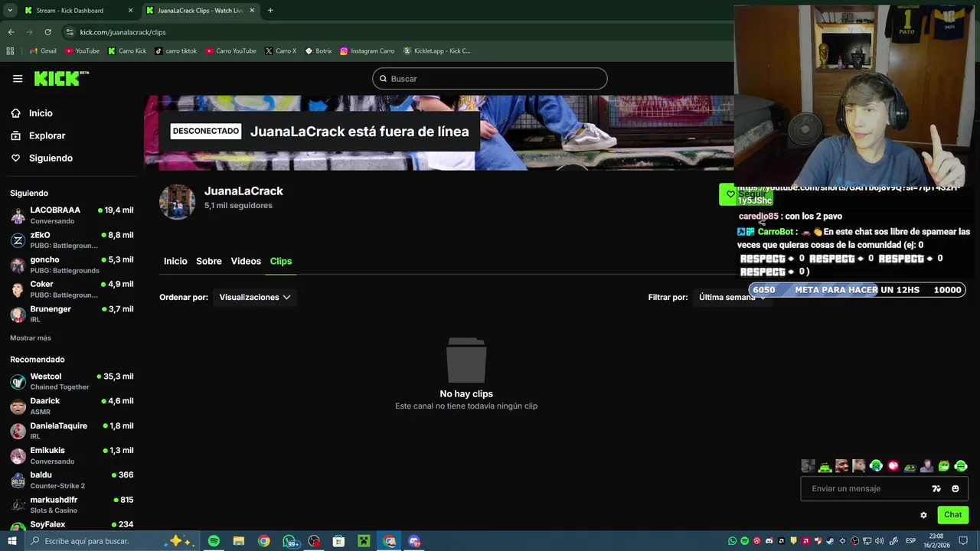Pick the pink round emote in chat bar
The image size is (980, 551).
coord(893,465)
